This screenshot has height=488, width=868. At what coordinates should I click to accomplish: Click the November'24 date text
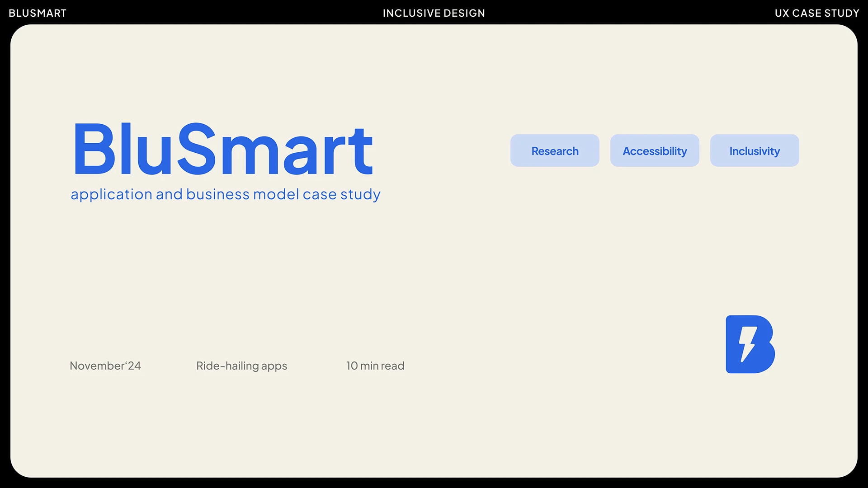105,366
